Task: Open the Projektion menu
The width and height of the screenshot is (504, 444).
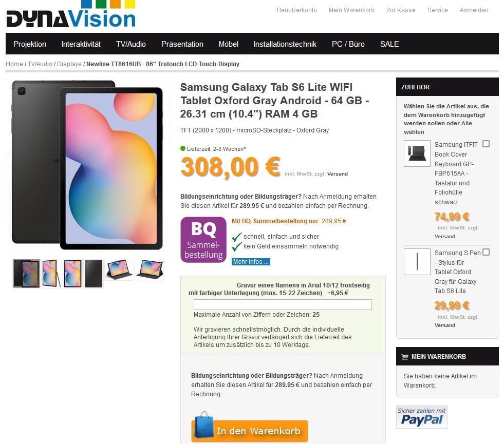Action: 30,44
